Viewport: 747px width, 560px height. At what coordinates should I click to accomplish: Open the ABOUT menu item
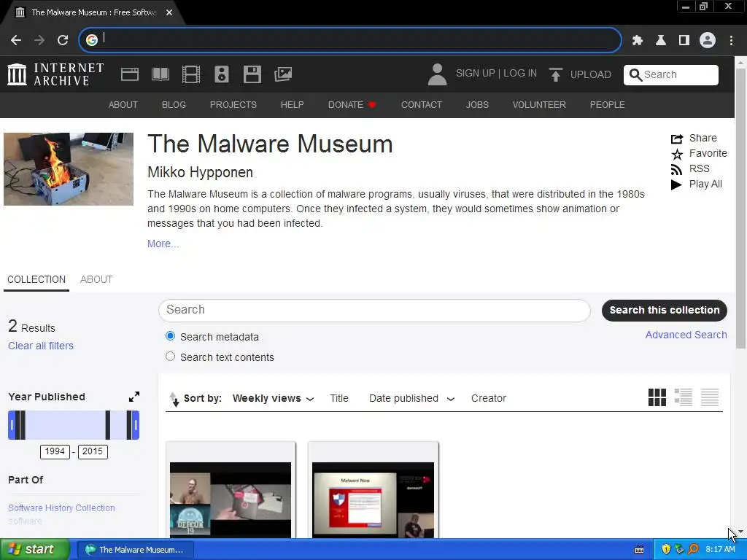coord(123,105)
